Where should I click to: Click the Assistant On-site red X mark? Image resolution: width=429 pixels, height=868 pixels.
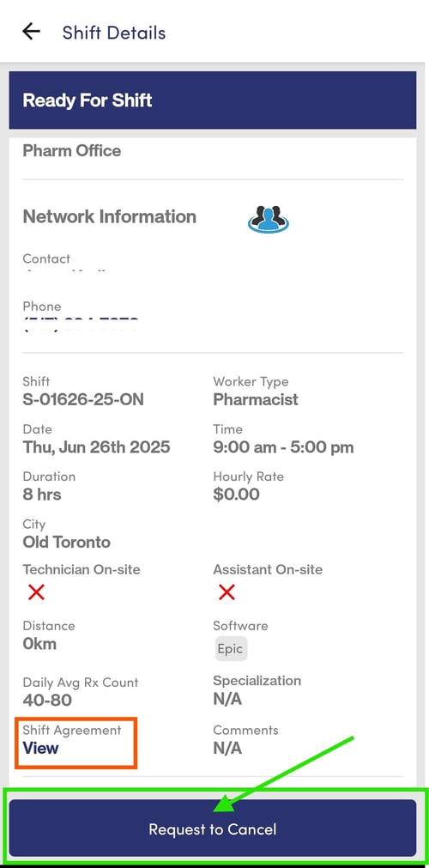coord(227,593)
